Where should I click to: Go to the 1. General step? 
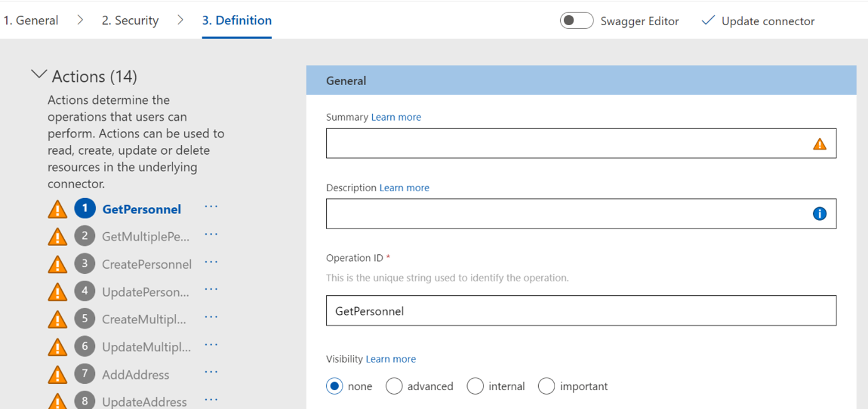pyautogui.click(x=31, y=20)
